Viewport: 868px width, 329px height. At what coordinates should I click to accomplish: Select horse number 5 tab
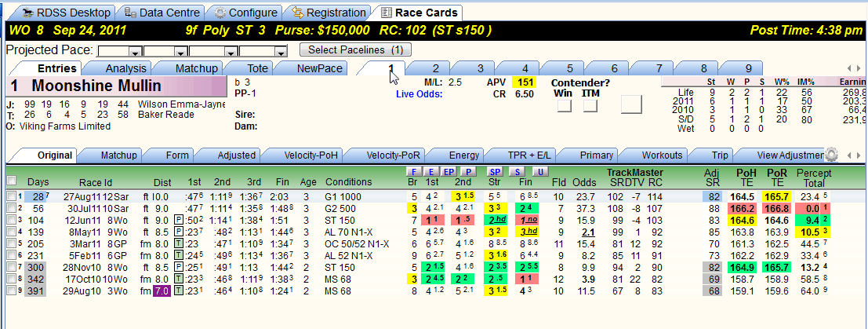pyautogui.click(x=570, y=69)
